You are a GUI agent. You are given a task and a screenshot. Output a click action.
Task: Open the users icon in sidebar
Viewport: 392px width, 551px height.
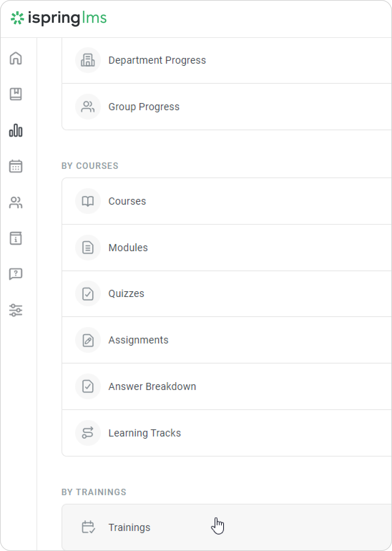(16, 203)
